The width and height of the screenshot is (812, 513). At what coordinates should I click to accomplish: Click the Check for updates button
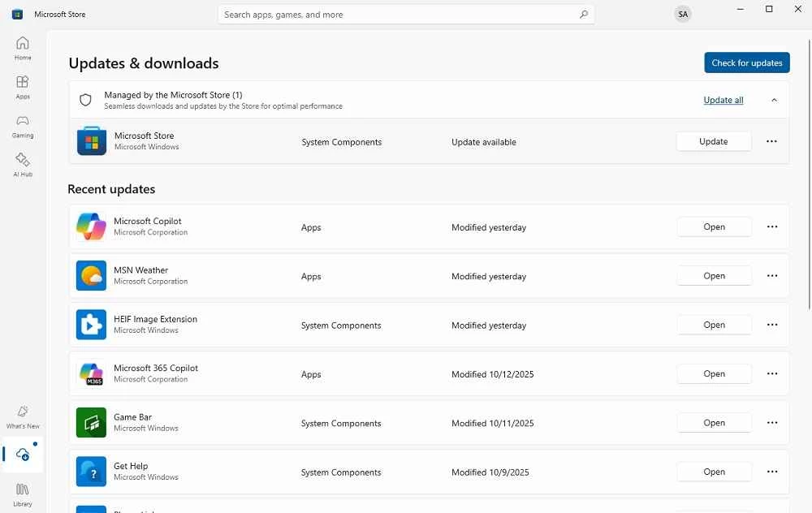click(746, 63)
